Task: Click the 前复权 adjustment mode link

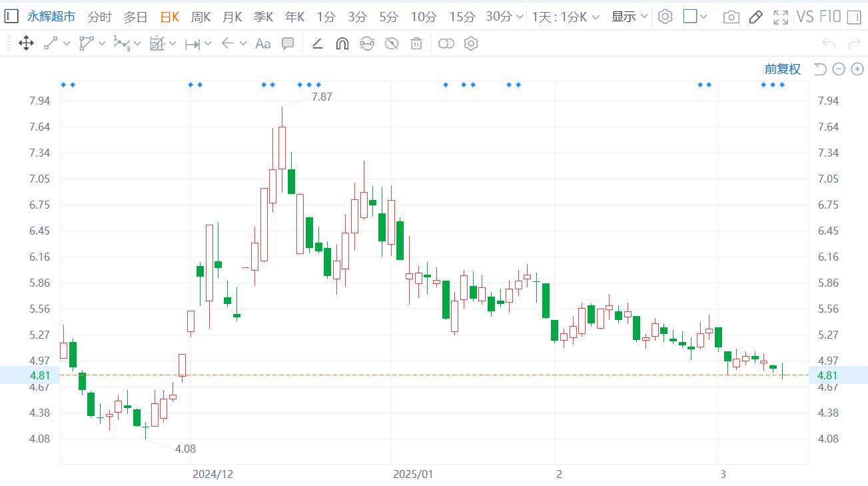Action: pos(783,69)
